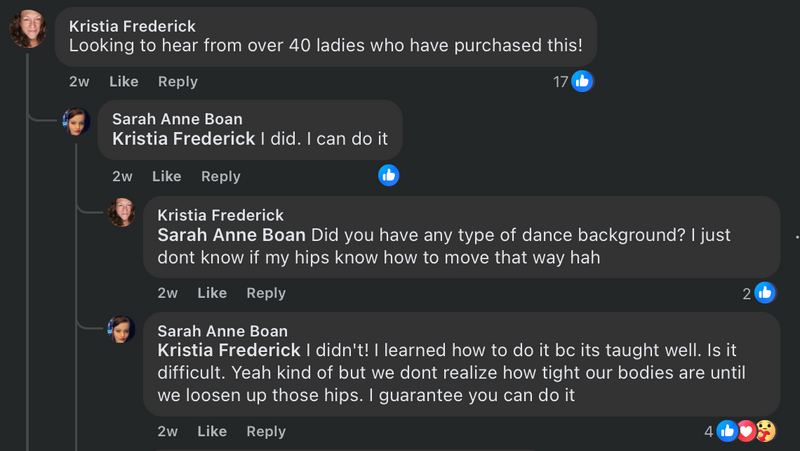Reply to the "I guarantee you can do it" comment
The width and height of the screenshot is (800, 451).
pos(266,431)
